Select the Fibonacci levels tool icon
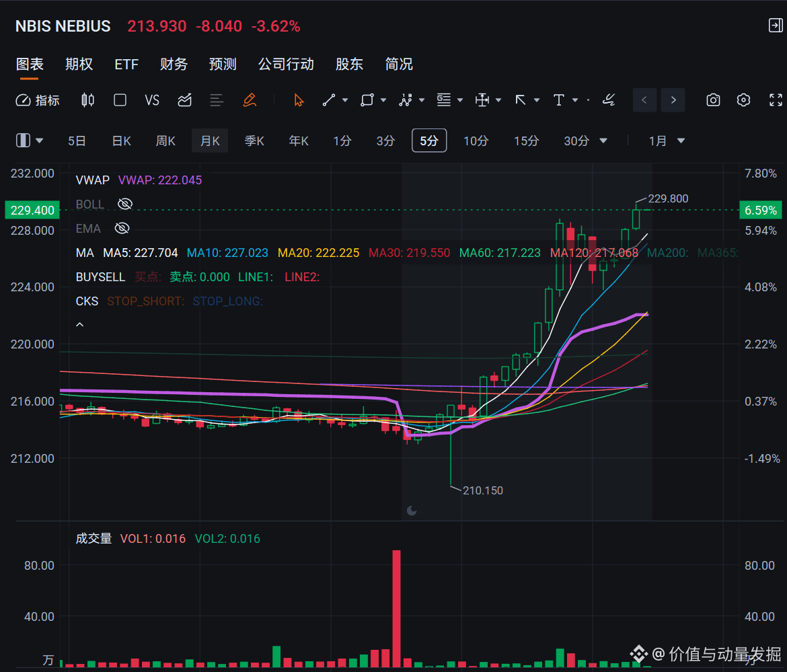 pos(444,100)
